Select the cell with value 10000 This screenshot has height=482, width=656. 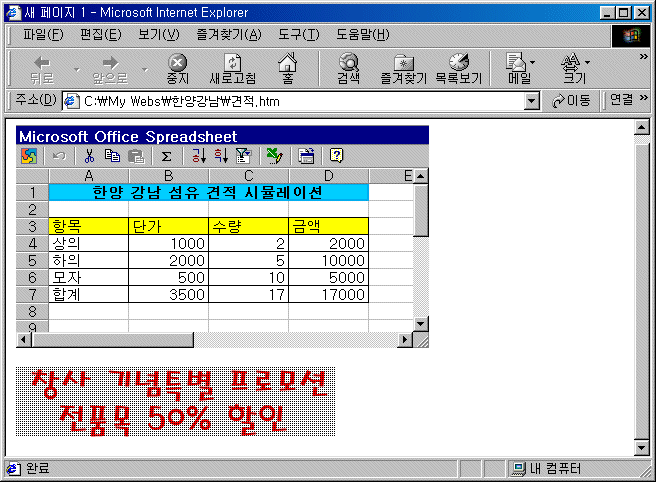click(328, 260)
